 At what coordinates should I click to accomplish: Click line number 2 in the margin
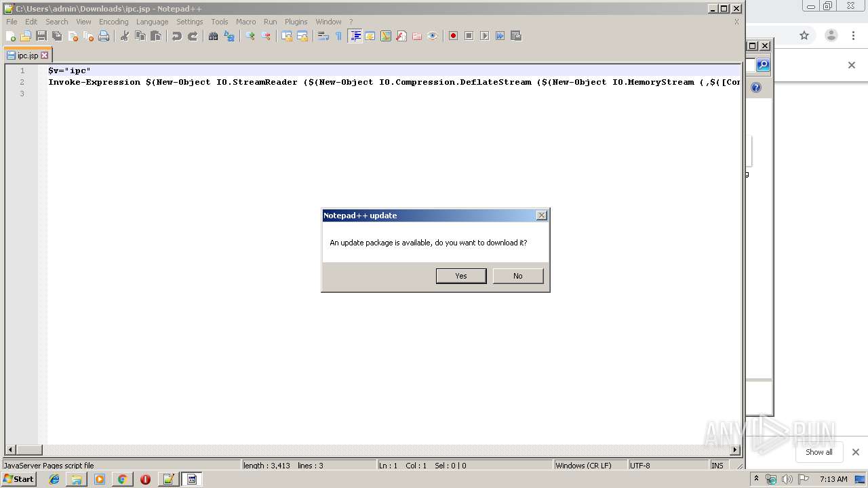(22, 82)
